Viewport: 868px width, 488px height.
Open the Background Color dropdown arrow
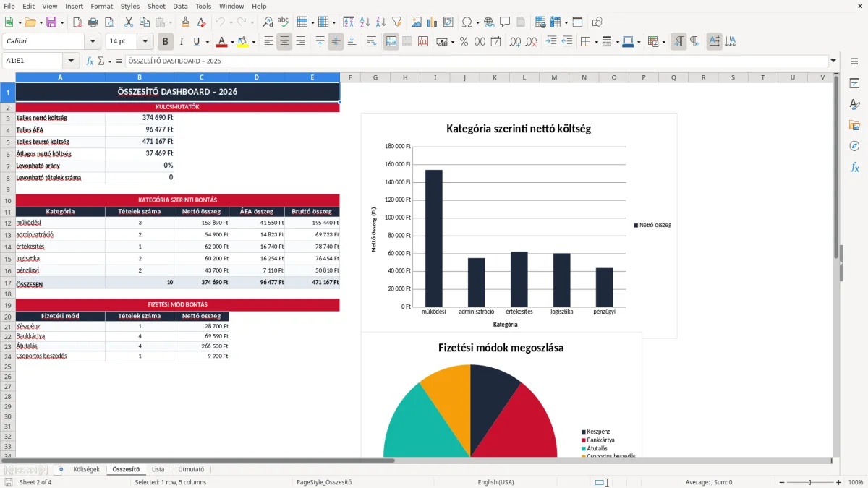(253, 42)
